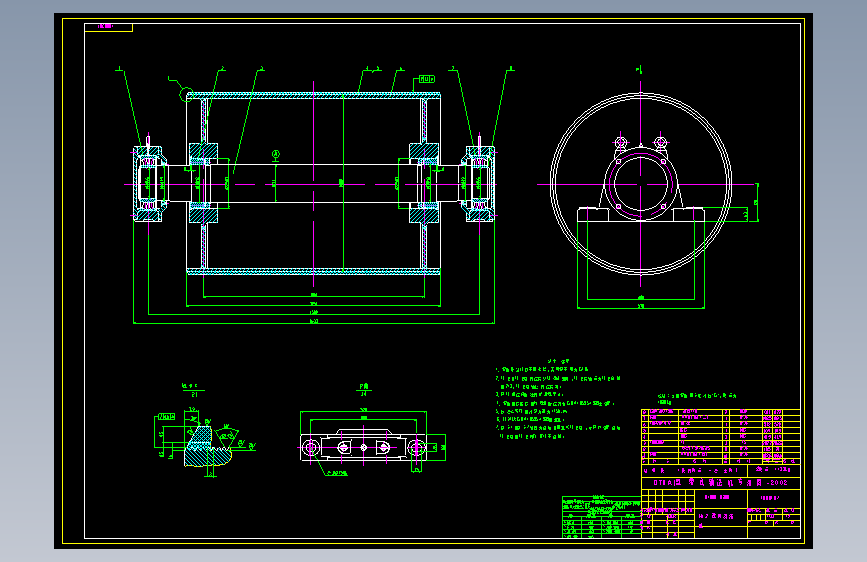867x562 pixels.
Task: Click the title text ending in -2002
Action: click(720, 482)
